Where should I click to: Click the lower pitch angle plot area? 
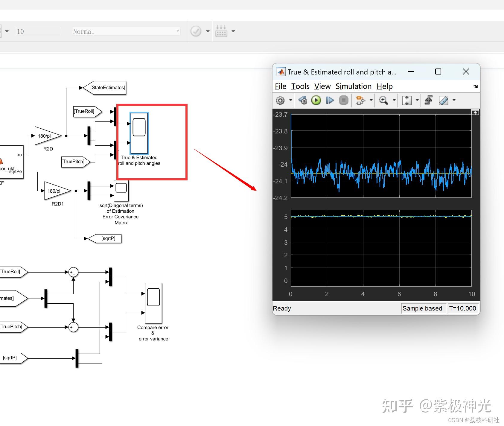pos(381,248)
